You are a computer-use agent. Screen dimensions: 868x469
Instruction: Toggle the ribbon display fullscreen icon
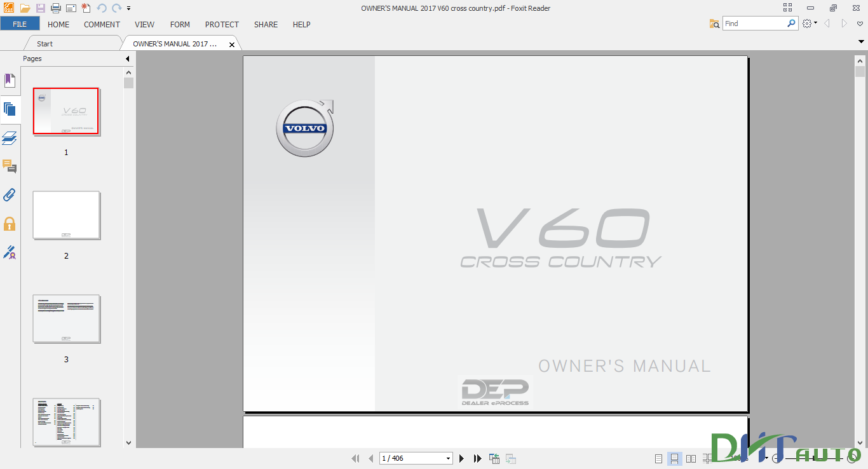(788, 8)
